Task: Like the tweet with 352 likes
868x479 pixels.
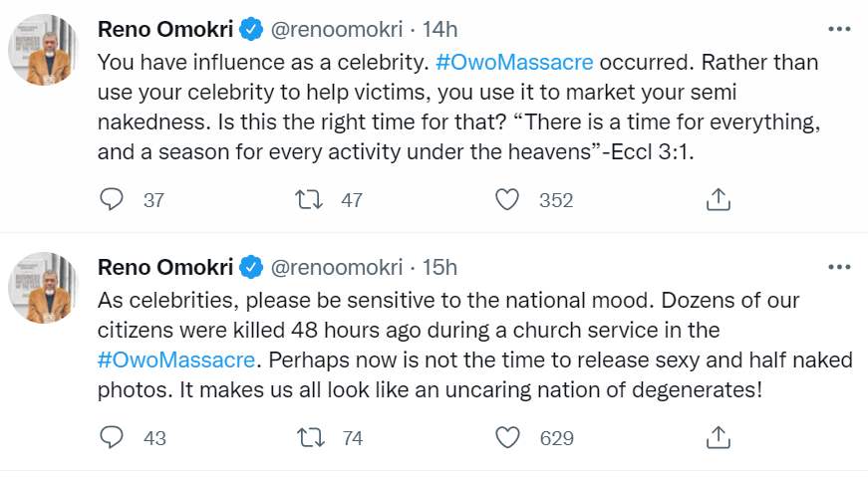Action: click(x=508, y=200)
